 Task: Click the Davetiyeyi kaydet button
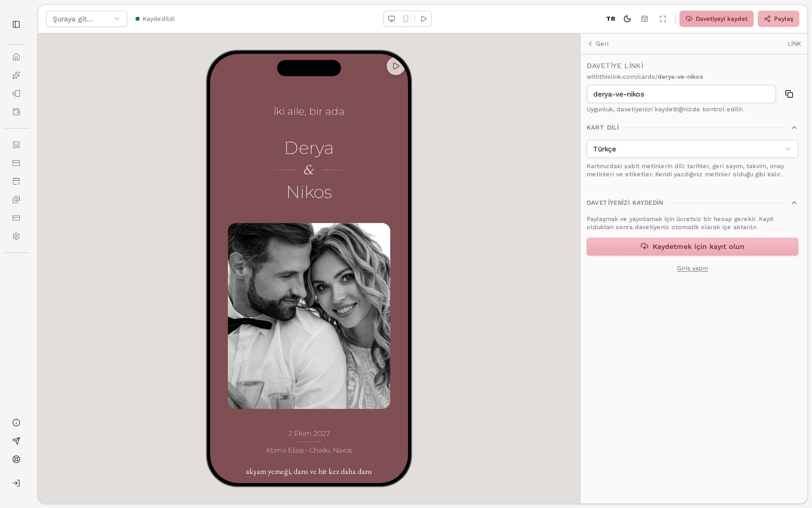click(716, 19)
